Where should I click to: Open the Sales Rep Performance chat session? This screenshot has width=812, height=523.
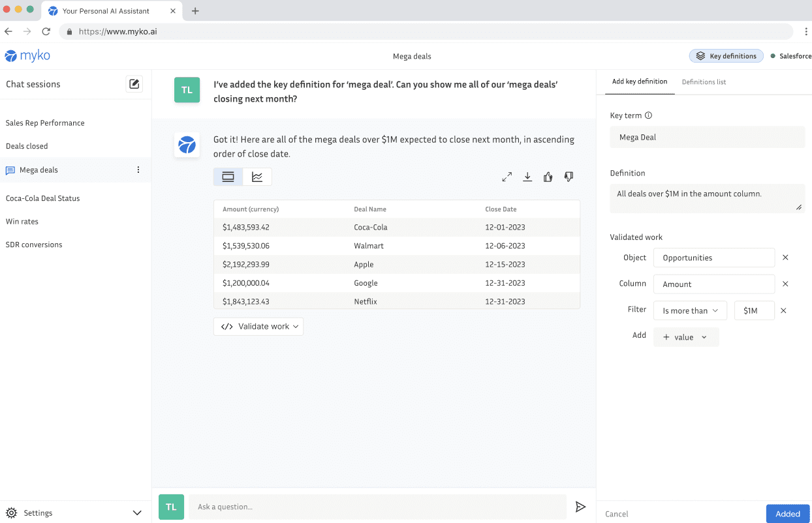pyautogui.click(x=45, y=123)
